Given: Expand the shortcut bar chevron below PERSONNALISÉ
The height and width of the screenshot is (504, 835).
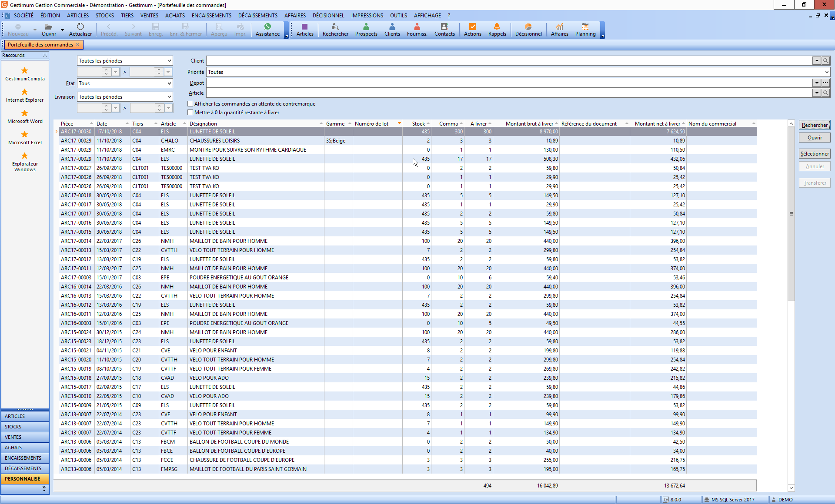Looking at the screenshot, I should point(44,489).
